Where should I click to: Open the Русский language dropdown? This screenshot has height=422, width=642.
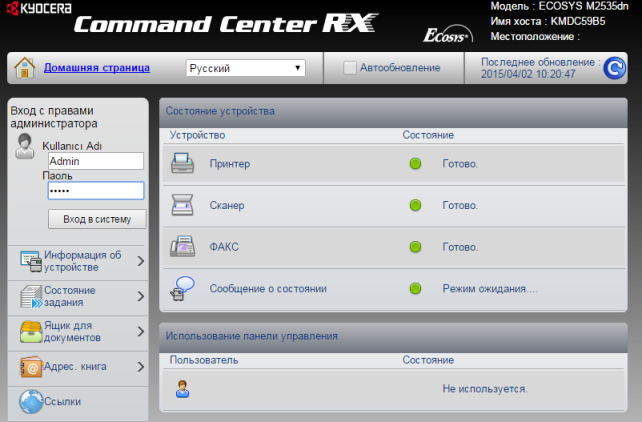coord(246,68)
